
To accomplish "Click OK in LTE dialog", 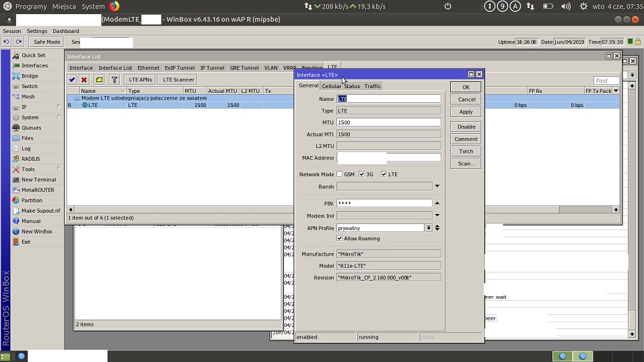I will pyautogui.click(x=466, y=87).
